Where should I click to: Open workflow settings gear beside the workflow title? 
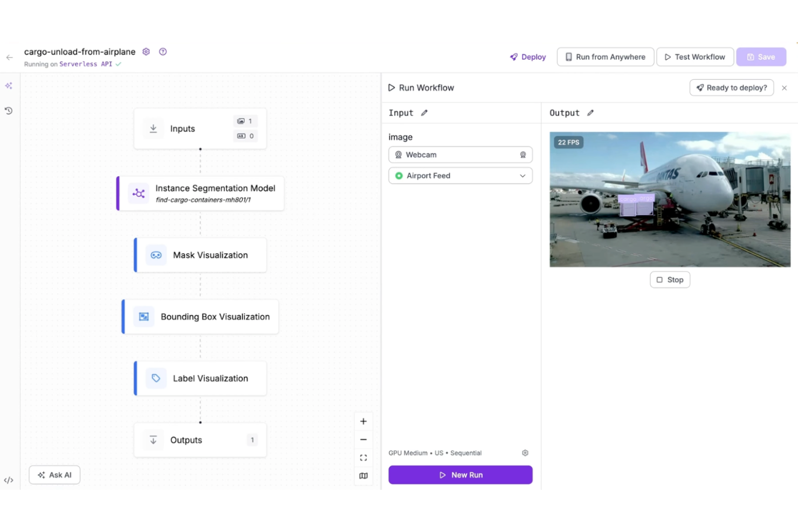[x=146, y=51]
